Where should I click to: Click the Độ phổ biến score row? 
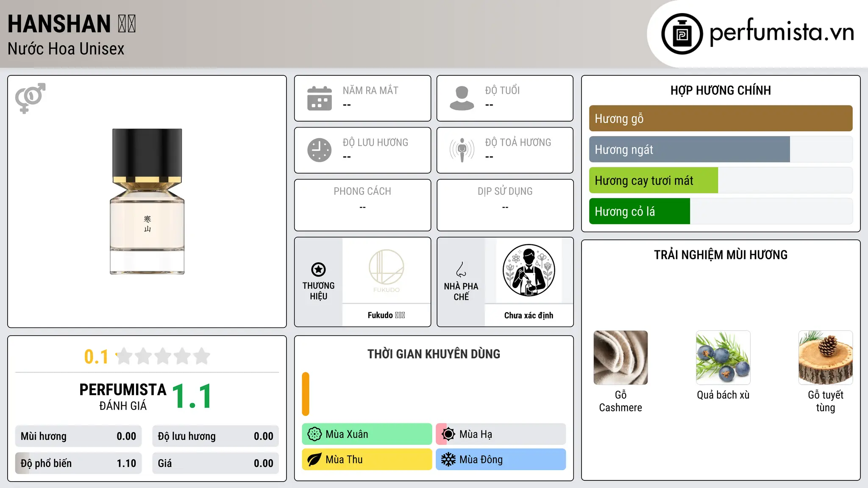point(78,463)
